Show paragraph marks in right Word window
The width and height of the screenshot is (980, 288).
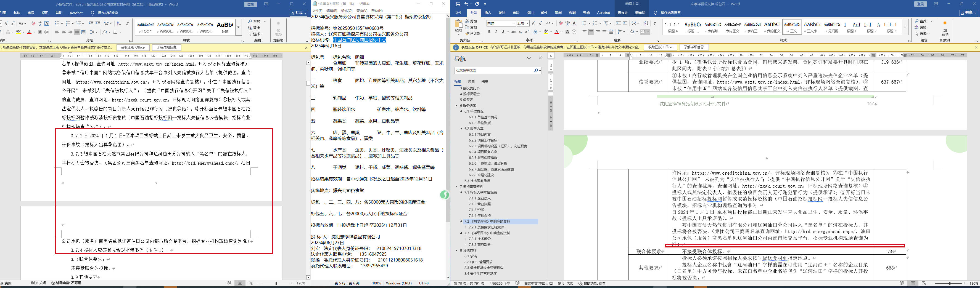[655, 23]
